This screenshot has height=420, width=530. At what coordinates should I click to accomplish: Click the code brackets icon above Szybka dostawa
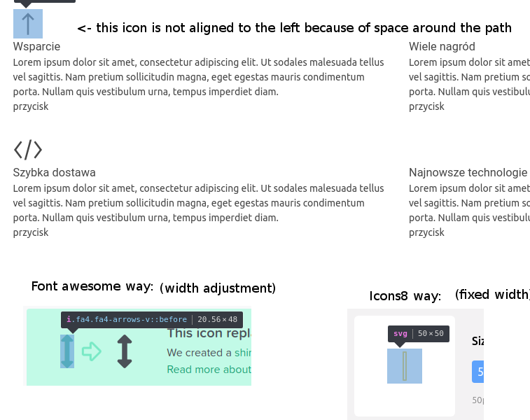28,150
